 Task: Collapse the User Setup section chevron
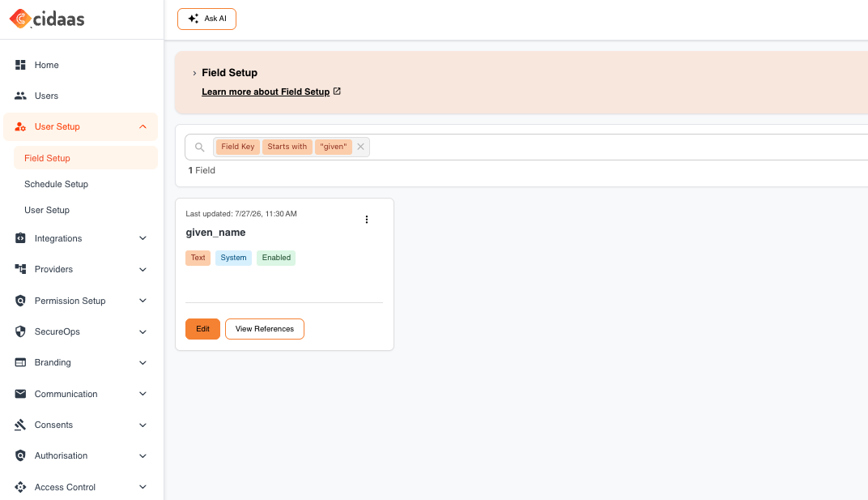coord(143,127)
